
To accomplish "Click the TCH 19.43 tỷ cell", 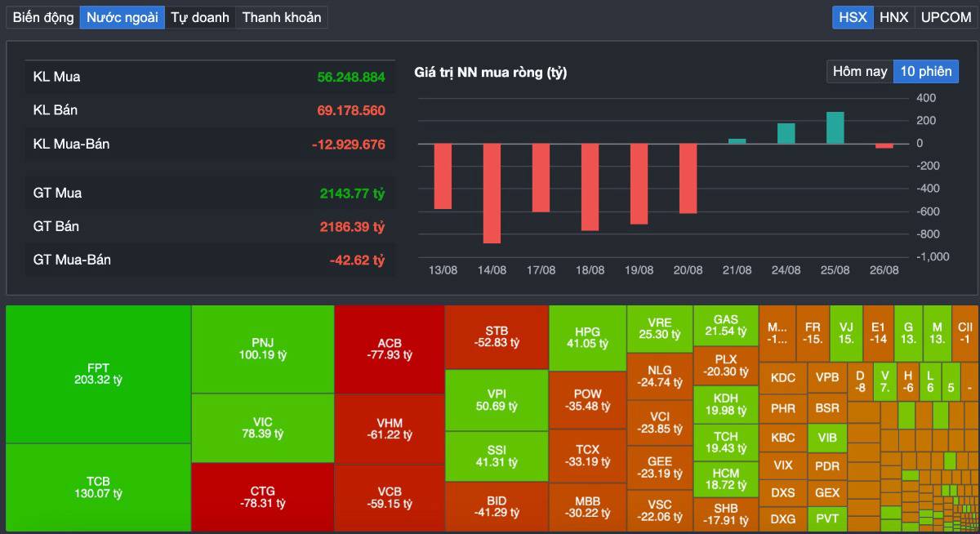I will (726, 443).
